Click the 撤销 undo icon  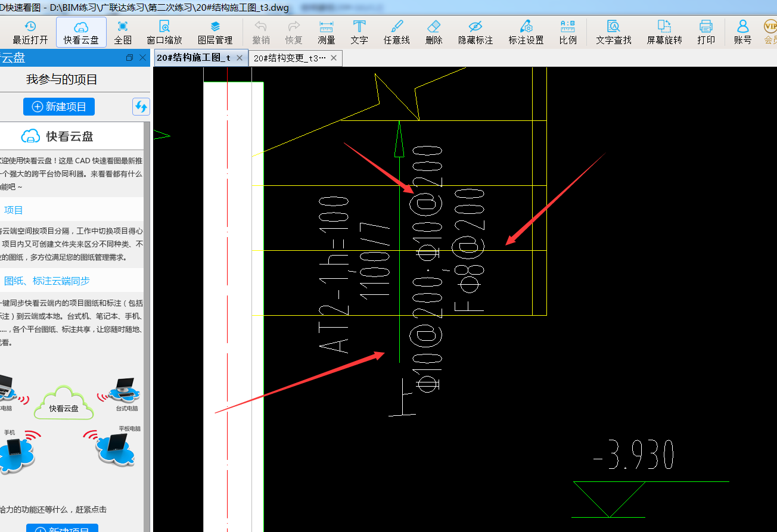tap(261, 33)
